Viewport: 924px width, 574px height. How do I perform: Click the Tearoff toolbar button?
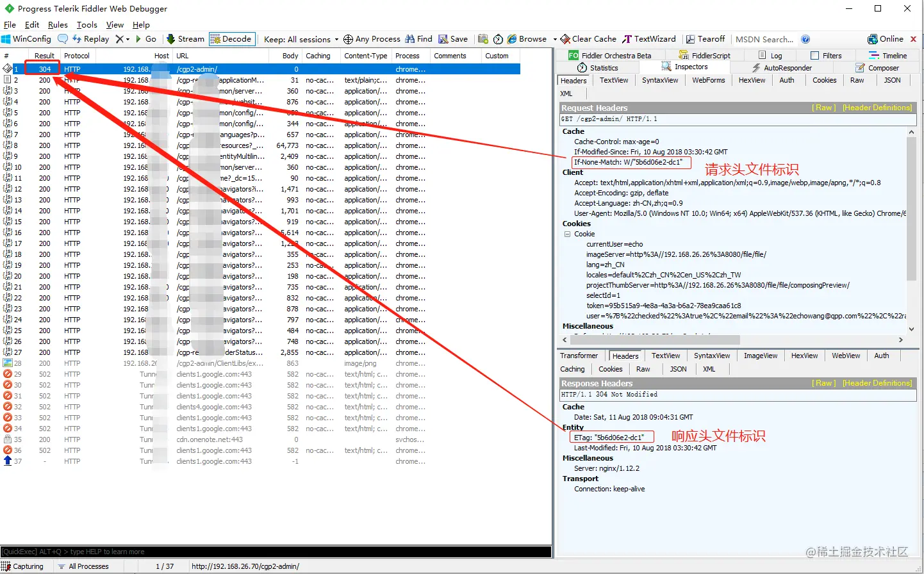(x=705, y=39)
